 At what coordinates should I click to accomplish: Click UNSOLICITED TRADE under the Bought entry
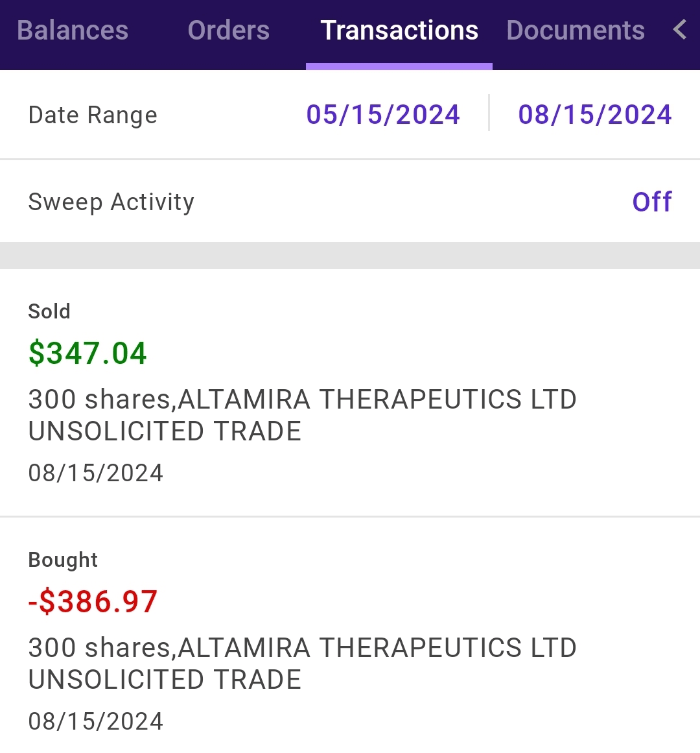click(165, 680)
